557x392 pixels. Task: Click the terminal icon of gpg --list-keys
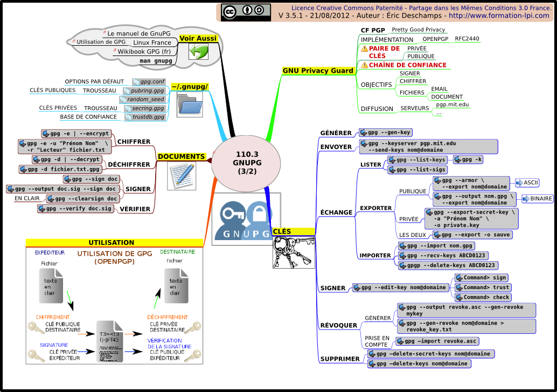[x=392, y=160]
